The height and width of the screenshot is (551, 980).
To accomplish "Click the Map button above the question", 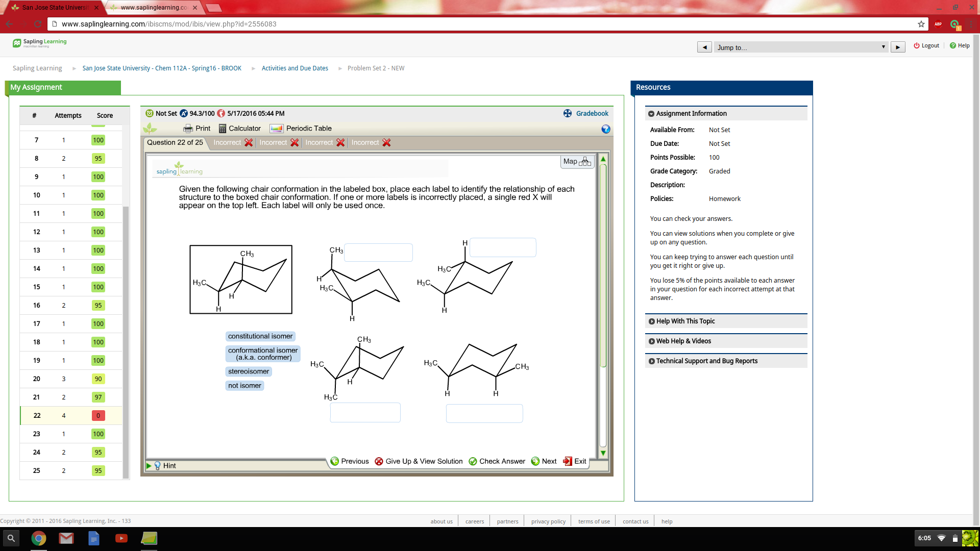I will coord(577,161).
